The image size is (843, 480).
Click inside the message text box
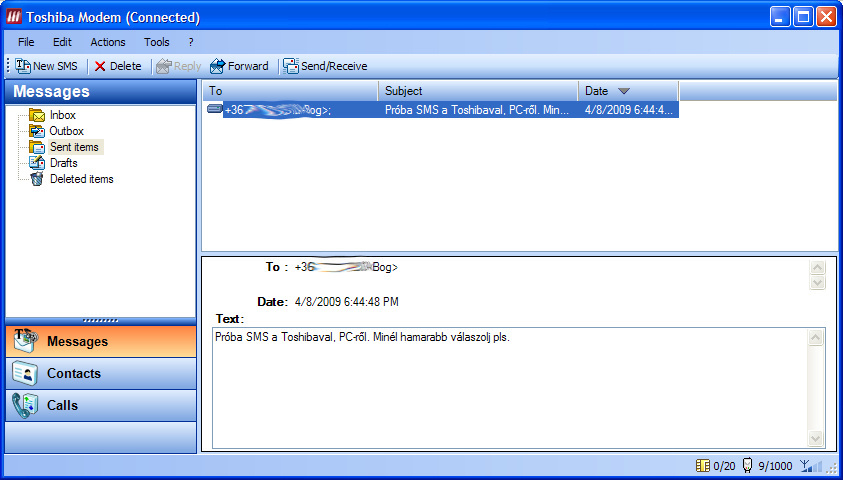[x=510, y=388]
